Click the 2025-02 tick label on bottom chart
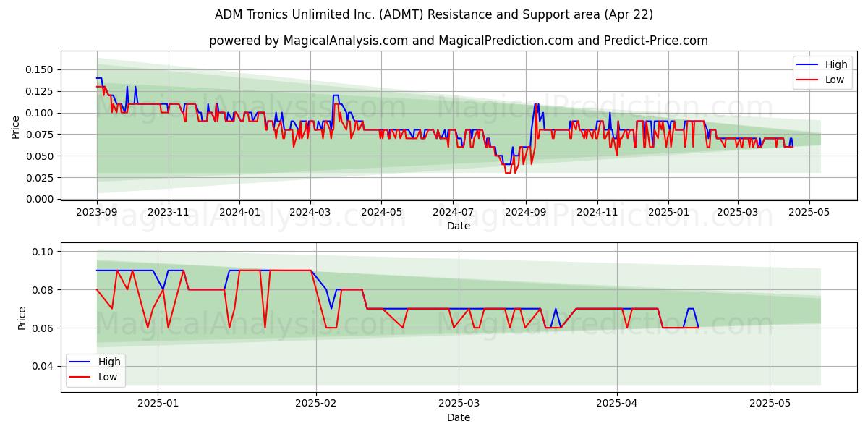This screenshot has height=434, width=868. pyautogui.click(x=317, y=404)
